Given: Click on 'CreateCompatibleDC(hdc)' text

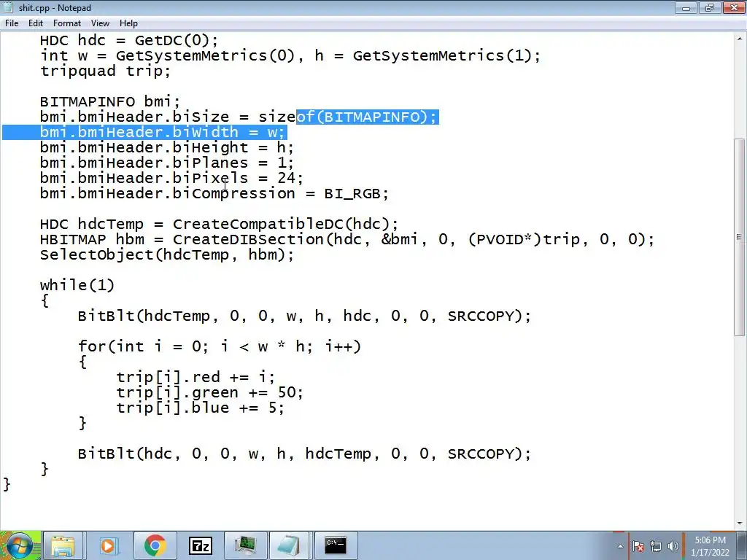Looking at the screenshot, I should point(285,224).
